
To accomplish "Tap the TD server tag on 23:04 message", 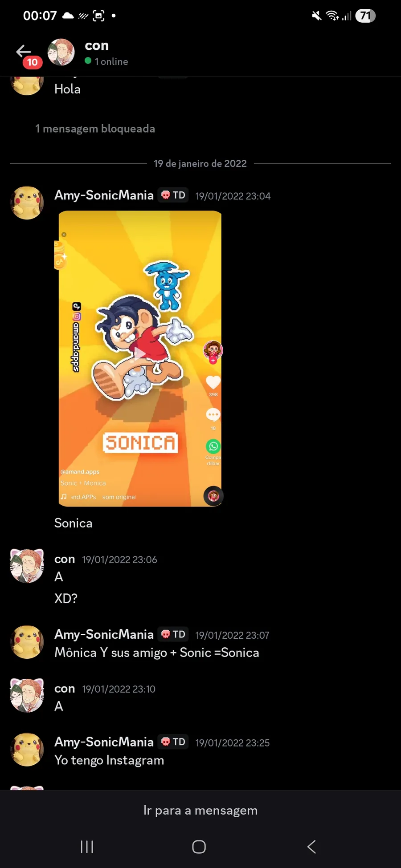I will pyautogui.click(x=173, y=195).
